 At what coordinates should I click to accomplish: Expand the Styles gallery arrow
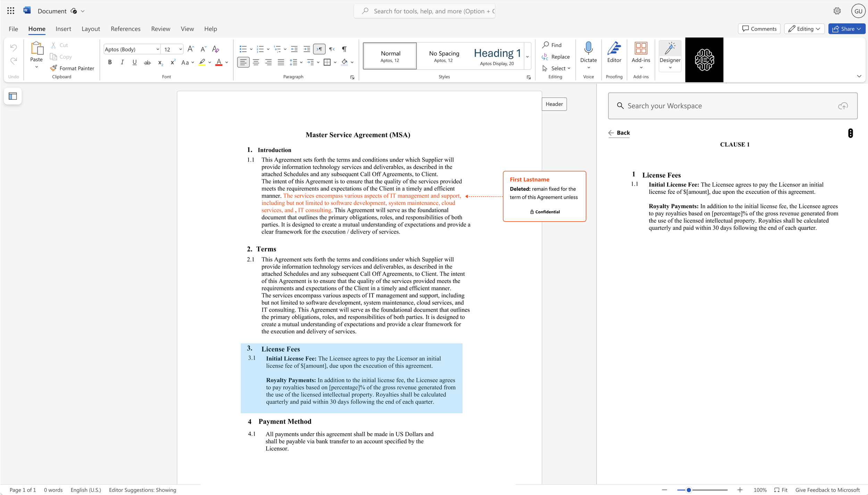point(527,57)
